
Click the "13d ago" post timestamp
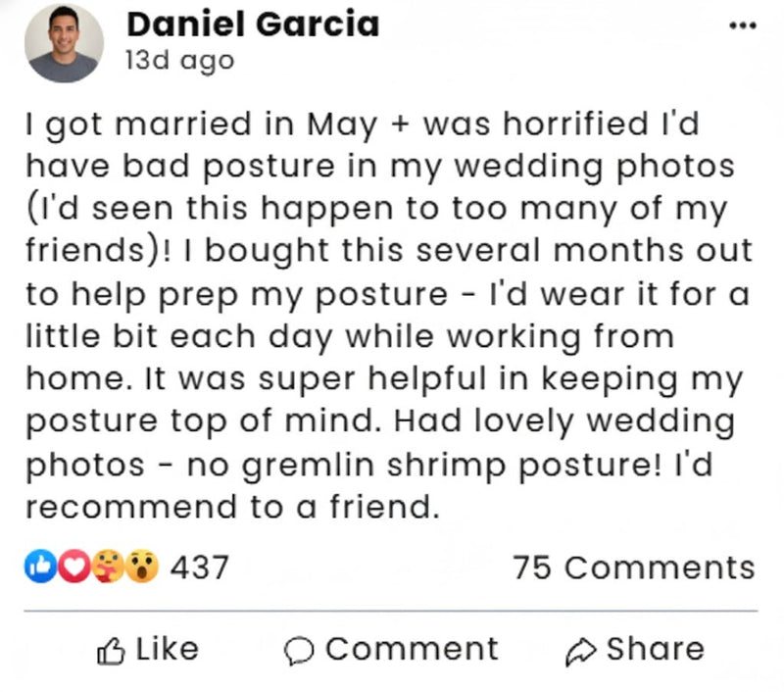point(179,60)
